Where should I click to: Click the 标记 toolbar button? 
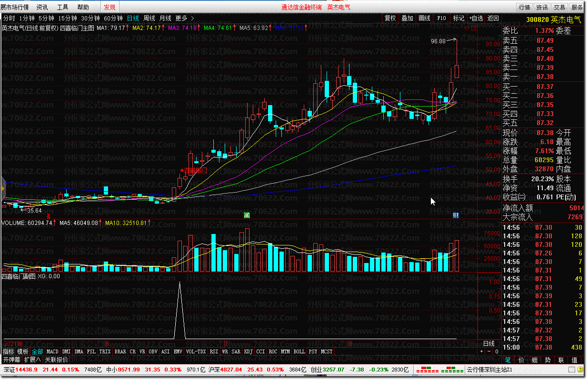[x=458, y=19]
